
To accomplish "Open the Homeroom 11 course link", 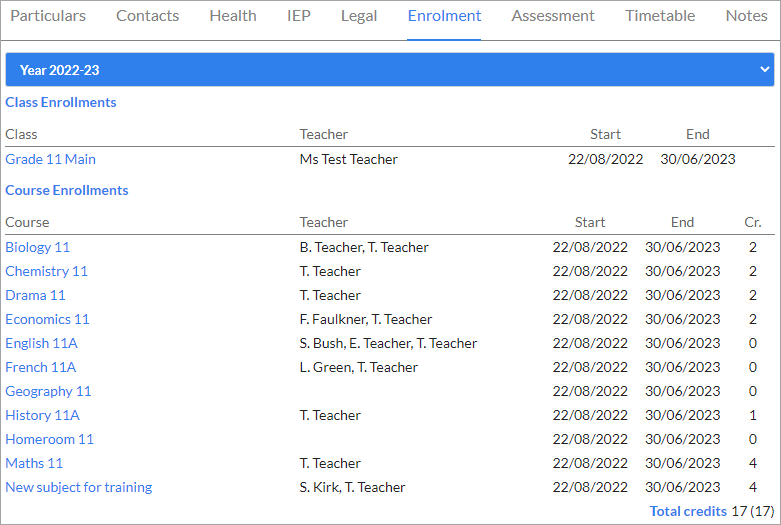I will pyautogui.click(x=49, y=439).
